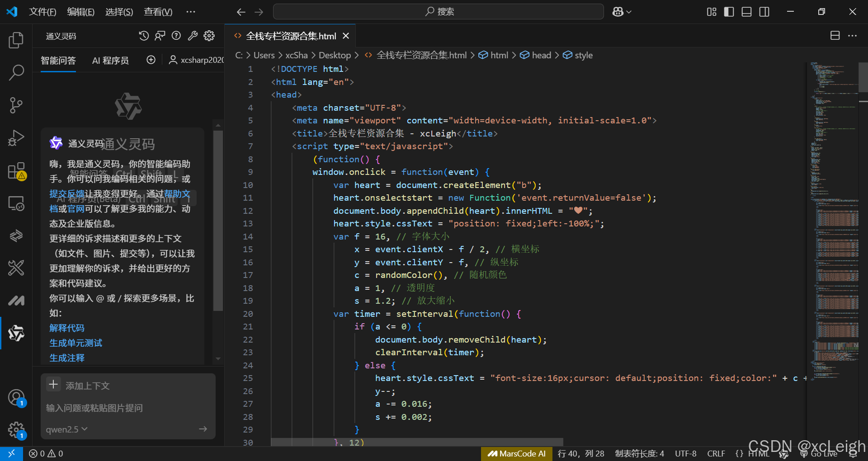Start a new chat with plus icon
Viewport: 868px width, 461px height.
151,60
